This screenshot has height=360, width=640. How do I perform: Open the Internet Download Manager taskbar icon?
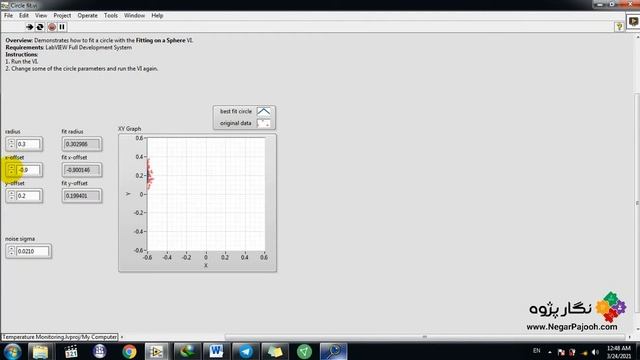187,351
